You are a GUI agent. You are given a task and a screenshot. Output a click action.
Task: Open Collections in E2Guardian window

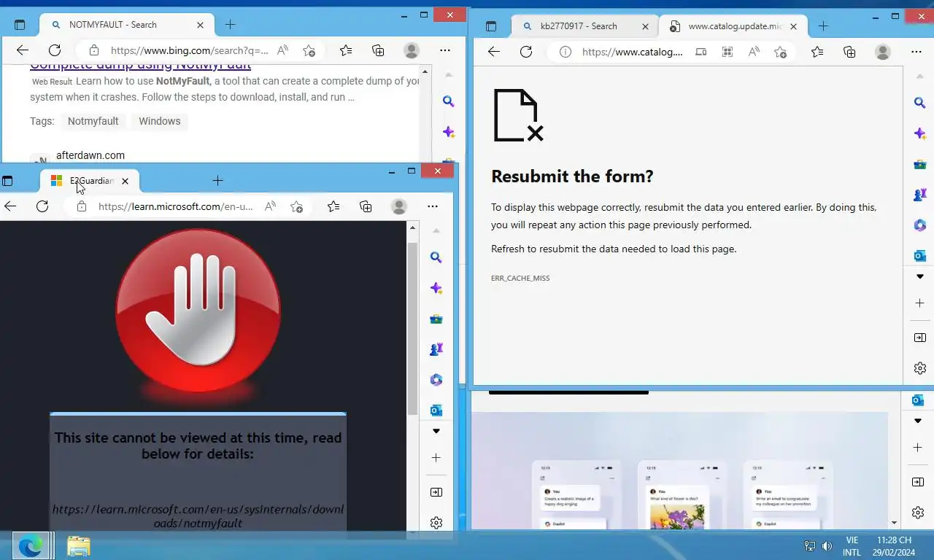[x=366, y=206]
